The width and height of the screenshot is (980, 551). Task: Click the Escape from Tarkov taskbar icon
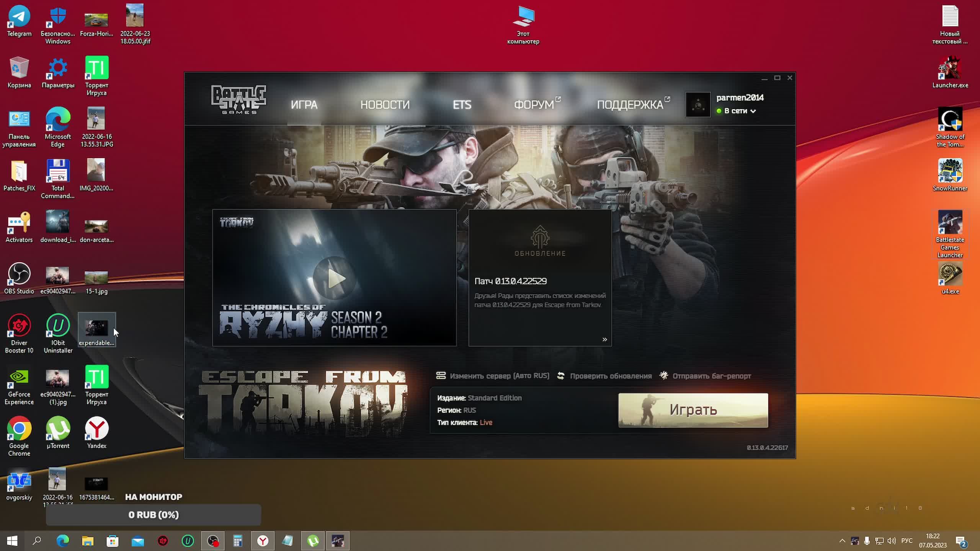pos(338,541)
